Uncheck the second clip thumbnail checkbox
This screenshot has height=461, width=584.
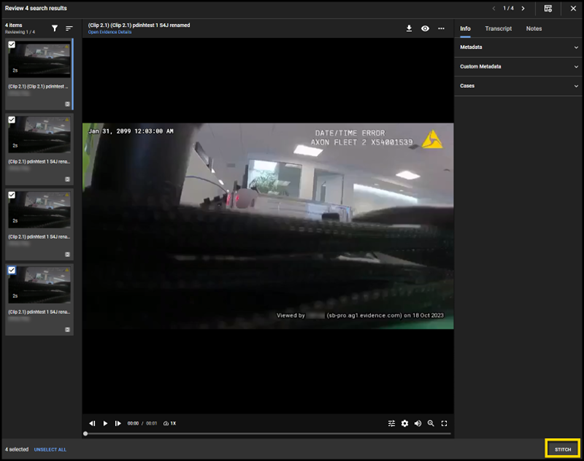pyautogui.click(x=12, y=120)
